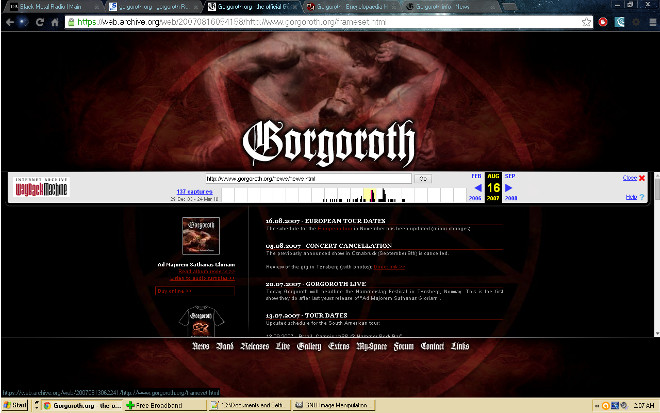Open the Windows Start button
The width and height of the screenshot is (660, 413).
click(15, 405)
